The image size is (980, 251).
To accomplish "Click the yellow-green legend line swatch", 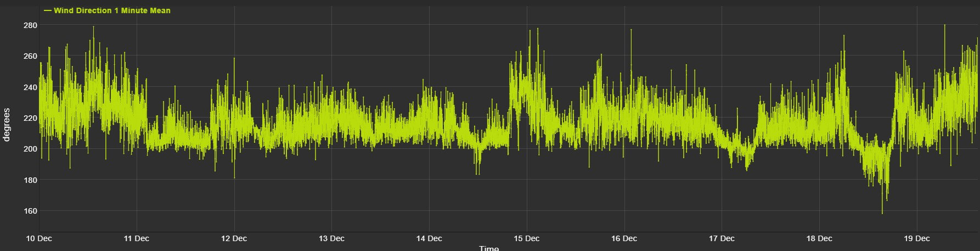I will pyautogui.click(x=48, y=10).
